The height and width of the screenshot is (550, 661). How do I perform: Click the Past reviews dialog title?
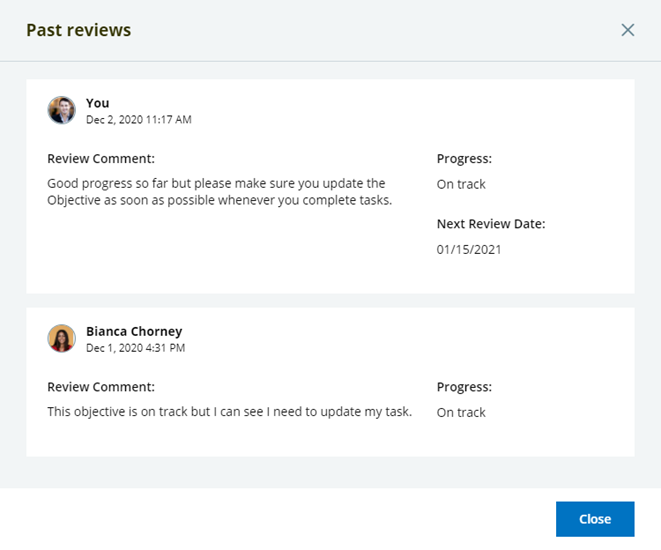pos(78,30)
